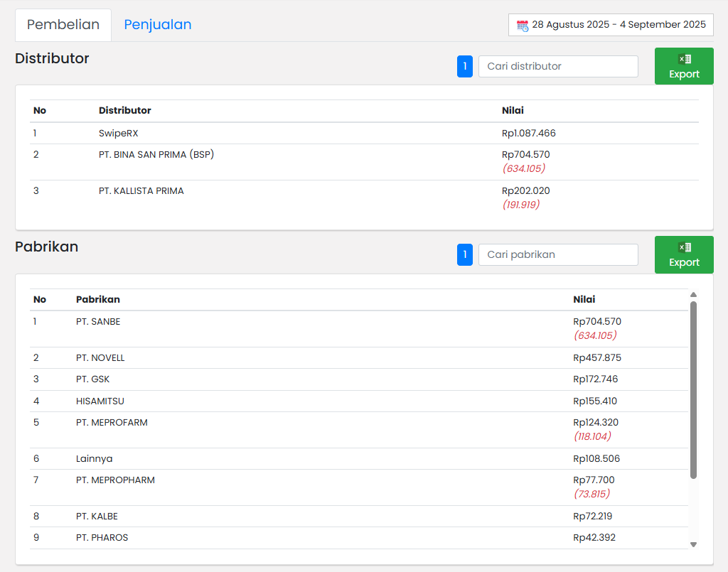728x572 pixels.
Task: Click the calendar icon in date range picker
Action: (x=522, y=25)
